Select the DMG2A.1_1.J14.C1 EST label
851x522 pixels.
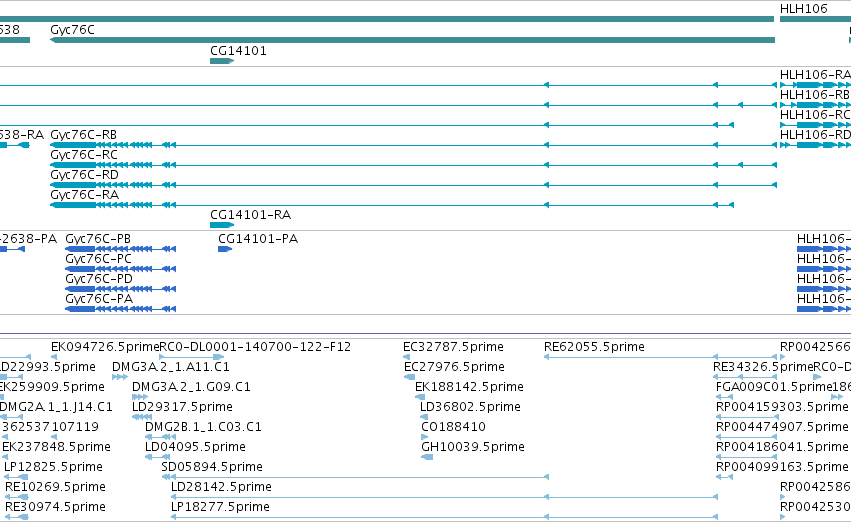tap(56, 408)
